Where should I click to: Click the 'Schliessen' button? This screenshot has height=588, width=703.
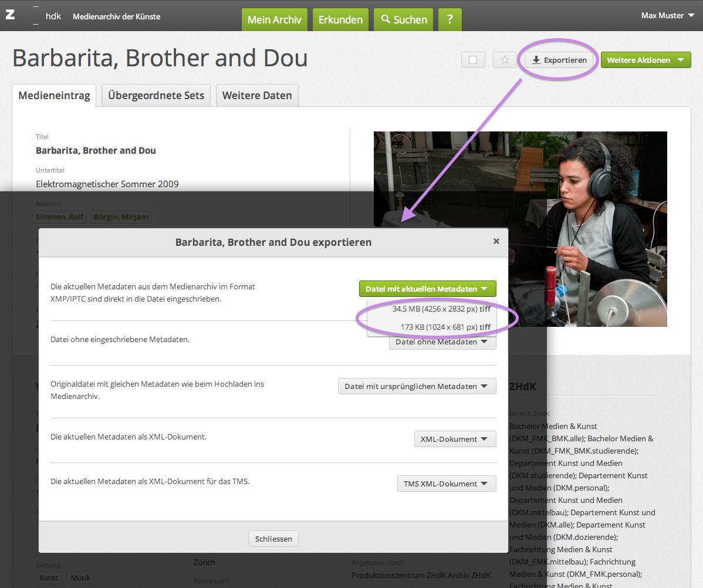[x=273, y=539]
